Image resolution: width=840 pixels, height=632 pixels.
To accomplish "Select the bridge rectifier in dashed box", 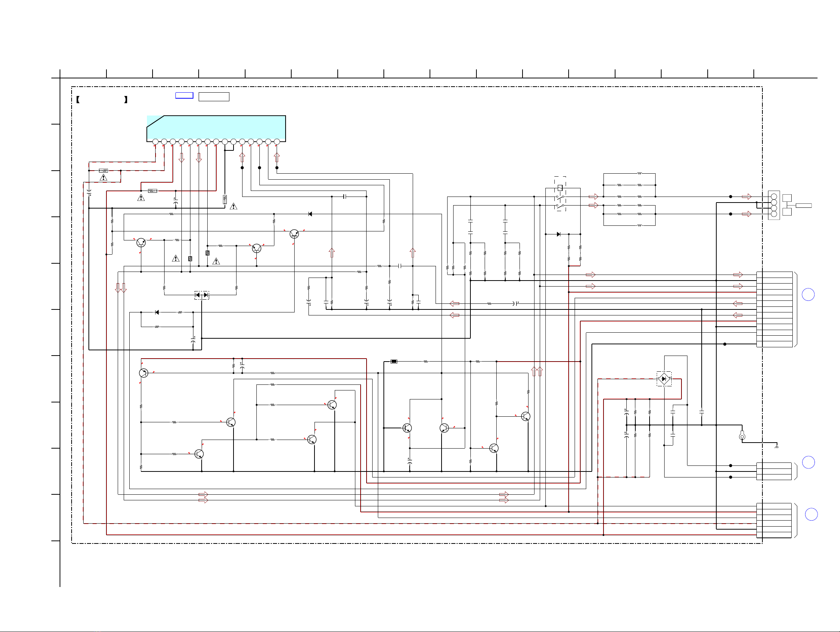I will click(664, 379).
